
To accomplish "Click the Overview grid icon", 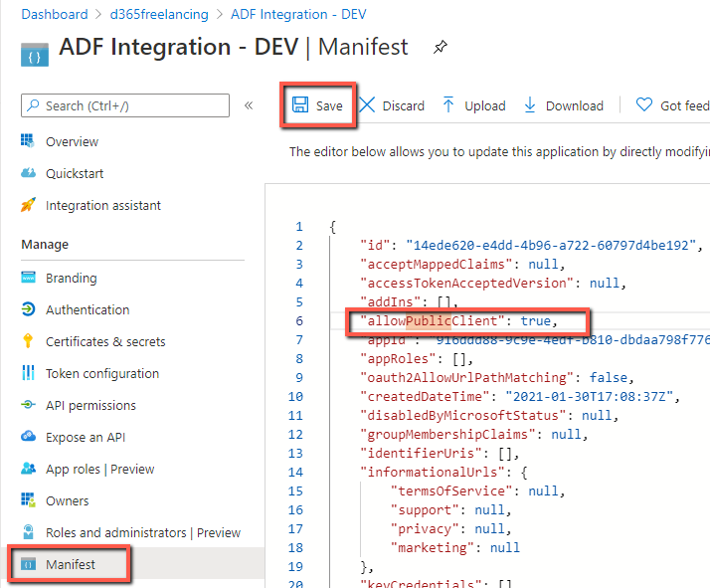I will click(28, 141).
